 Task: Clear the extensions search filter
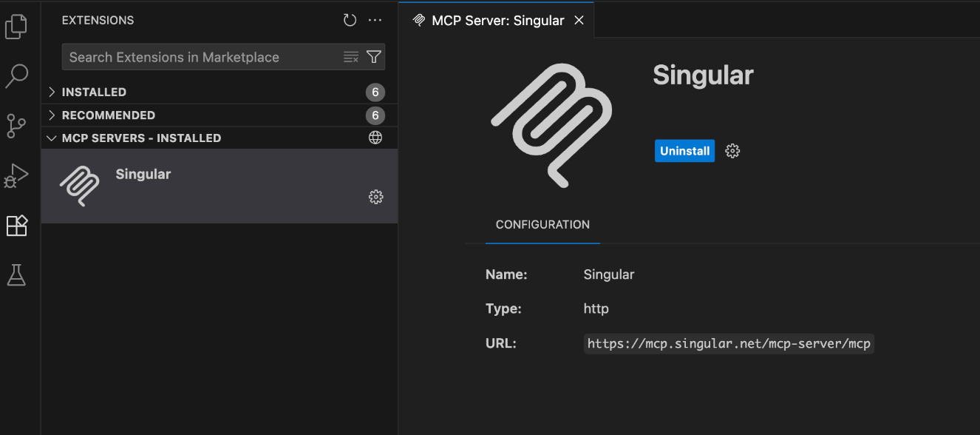[x=350, y=56]
